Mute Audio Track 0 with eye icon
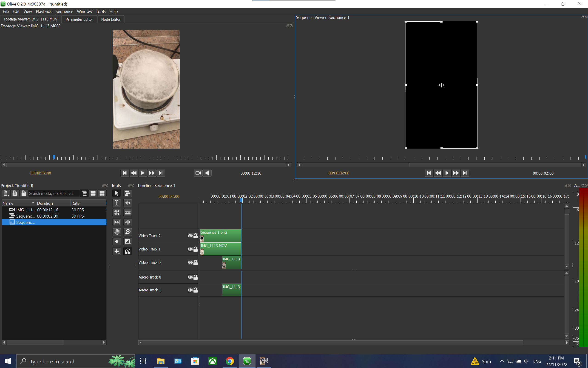This screenshot has height=368, width=588. pos(190,277)
